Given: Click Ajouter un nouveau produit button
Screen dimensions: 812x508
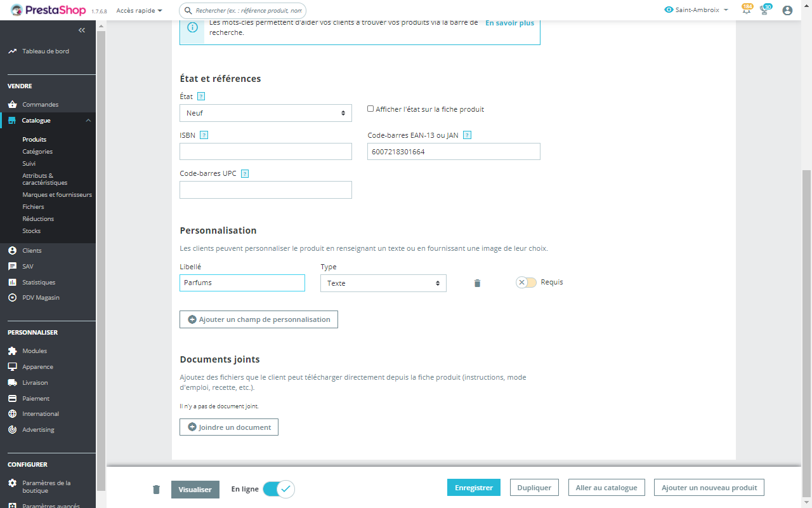Looking at the screenshot, I should coord(709,488).
